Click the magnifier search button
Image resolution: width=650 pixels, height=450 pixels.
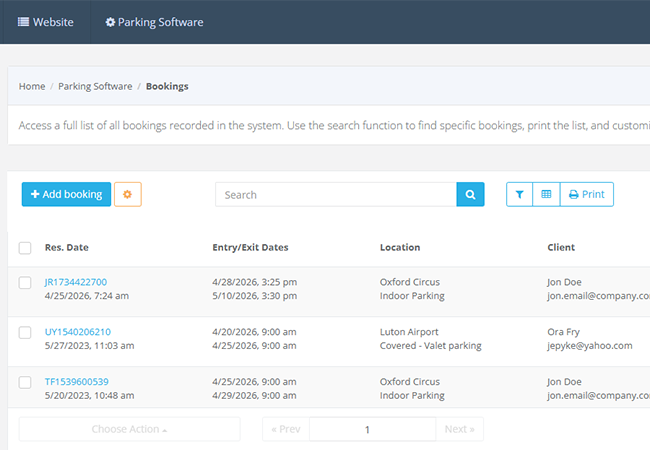(x=470, y=194)
